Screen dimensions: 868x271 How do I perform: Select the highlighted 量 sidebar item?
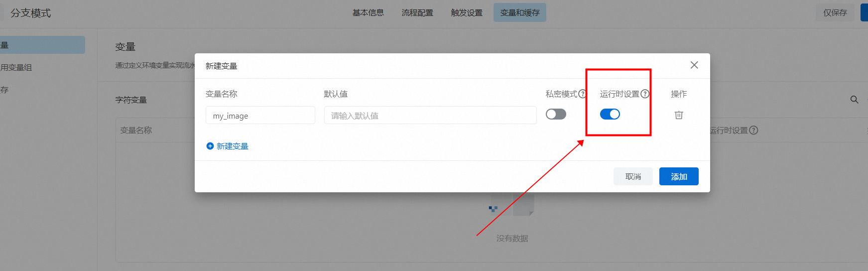click(42, 45)
